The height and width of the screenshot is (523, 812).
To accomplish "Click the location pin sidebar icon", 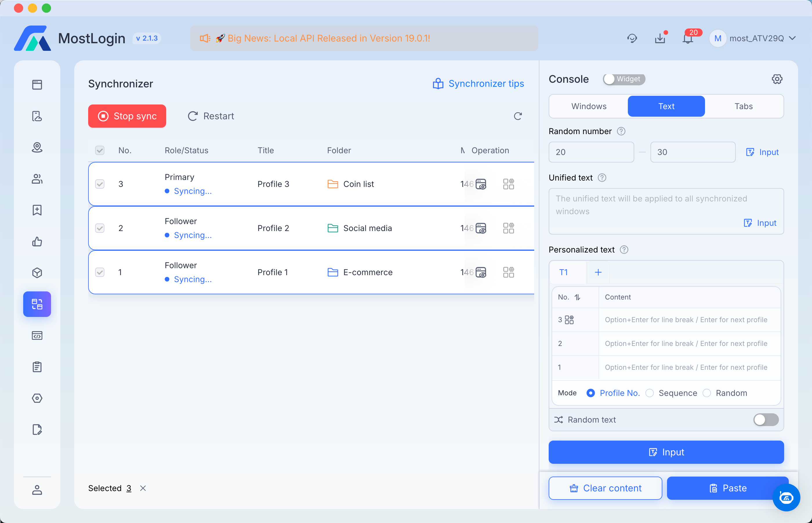I will (x=37, y=147).
